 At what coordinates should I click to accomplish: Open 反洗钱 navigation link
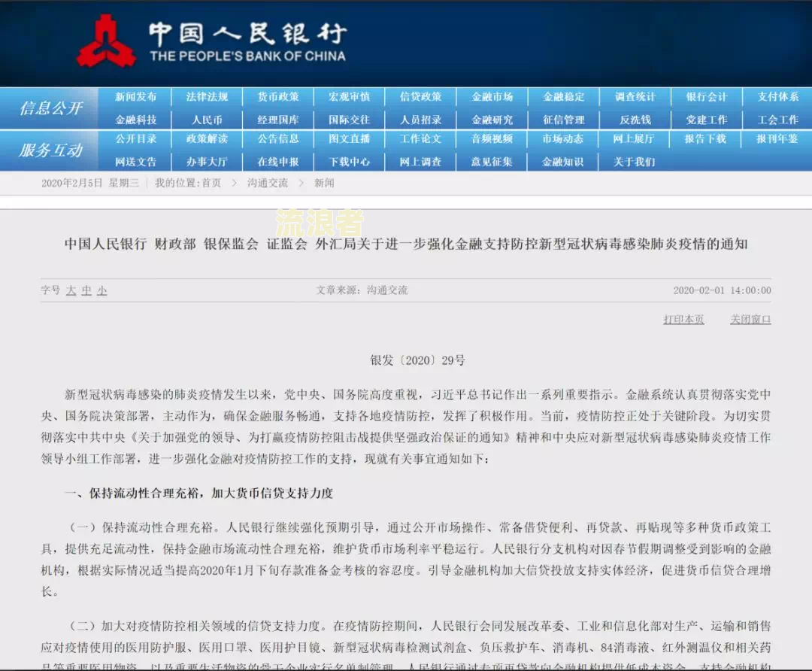pos(635,120)
